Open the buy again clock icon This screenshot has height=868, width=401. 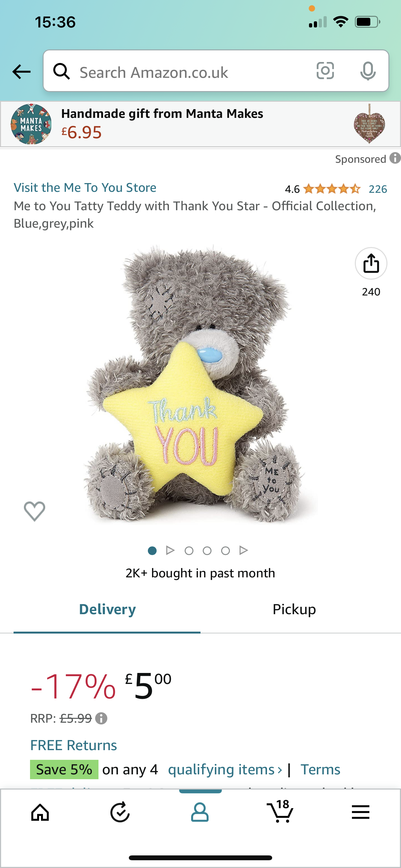click(x=120, y=812)
